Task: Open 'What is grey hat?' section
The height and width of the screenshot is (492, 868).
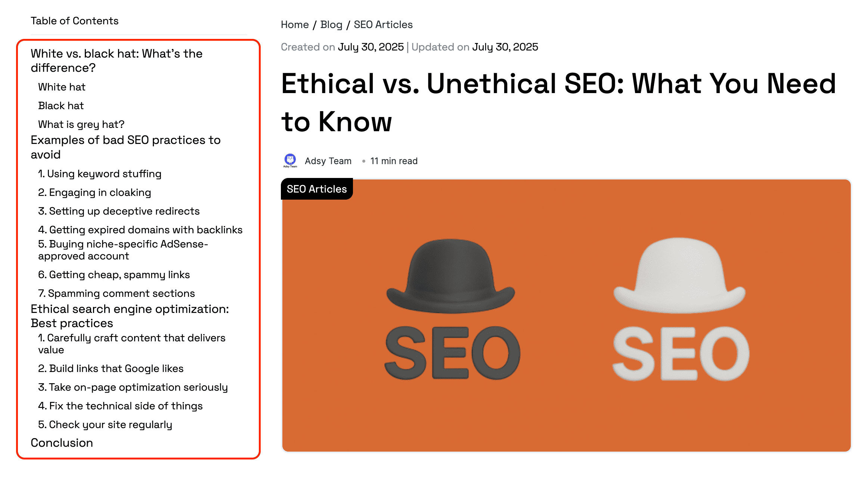Action: [81, 124]
